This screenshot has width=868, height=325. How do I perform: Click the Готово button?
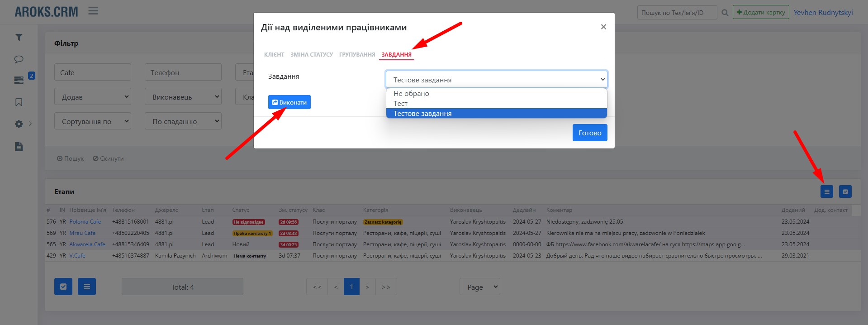pyautogui.click(x=590, y=133)
